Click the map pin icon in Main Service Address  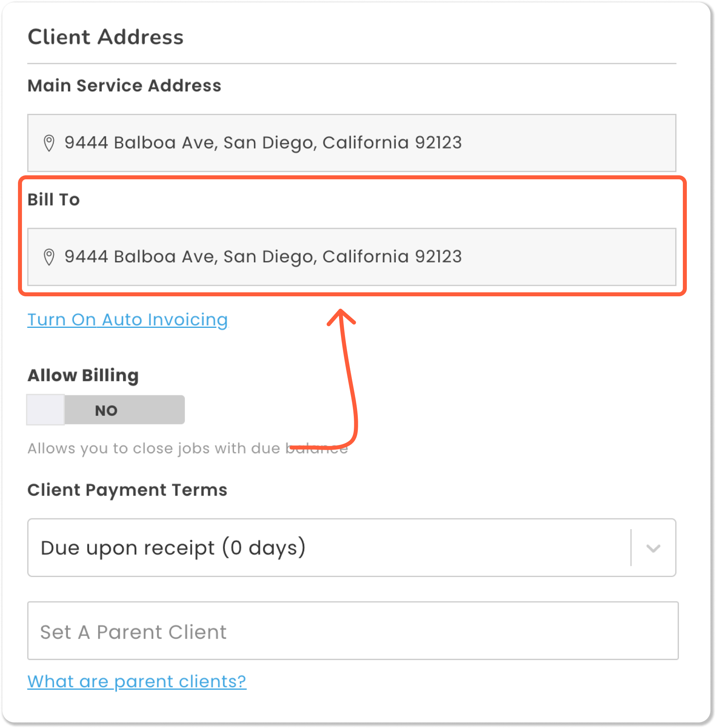[x=49, y=143]
